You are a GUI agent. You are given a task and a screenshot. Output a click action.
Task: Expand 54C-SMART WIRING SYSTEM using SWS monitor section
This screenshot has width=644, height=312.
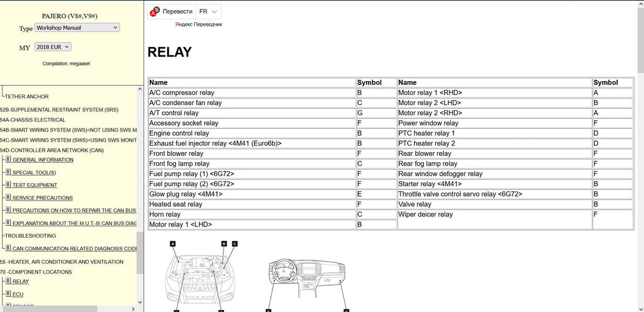(68, 140)
